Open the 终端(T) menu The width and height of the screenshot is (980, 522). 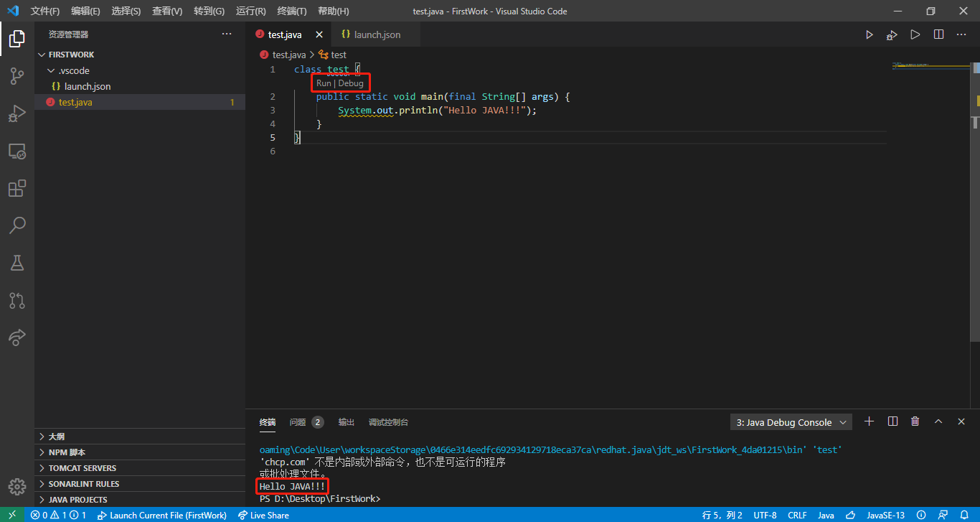291,11
